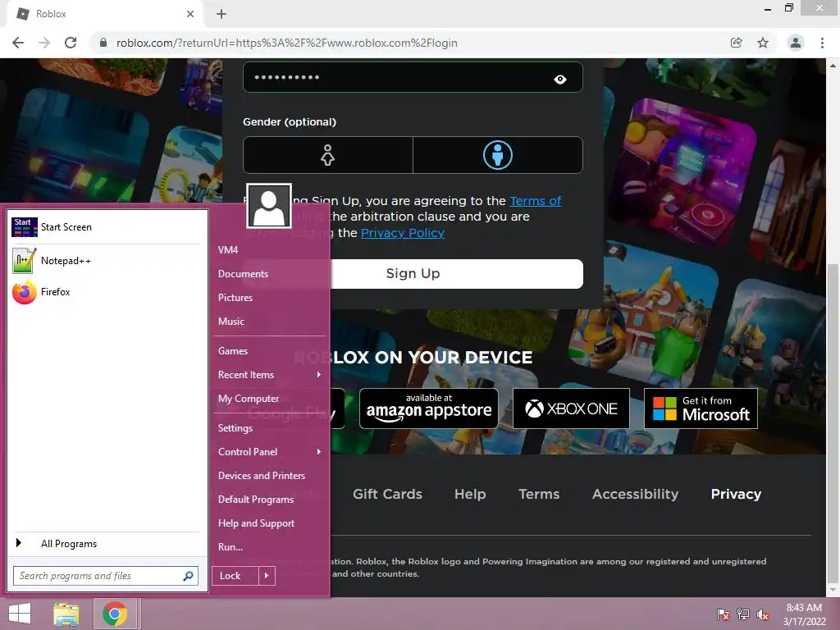Screen dimensions: 840x630
Task: Click the Xbox One badge
Action: tap(571, 409)
